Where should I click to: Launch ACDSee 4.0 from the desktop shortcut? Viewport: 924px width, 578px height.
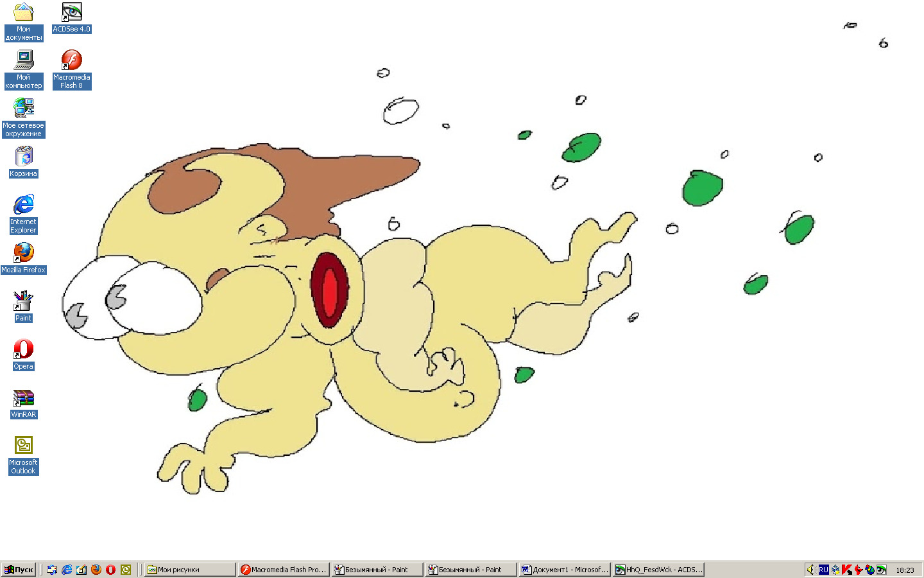(72, 17)
